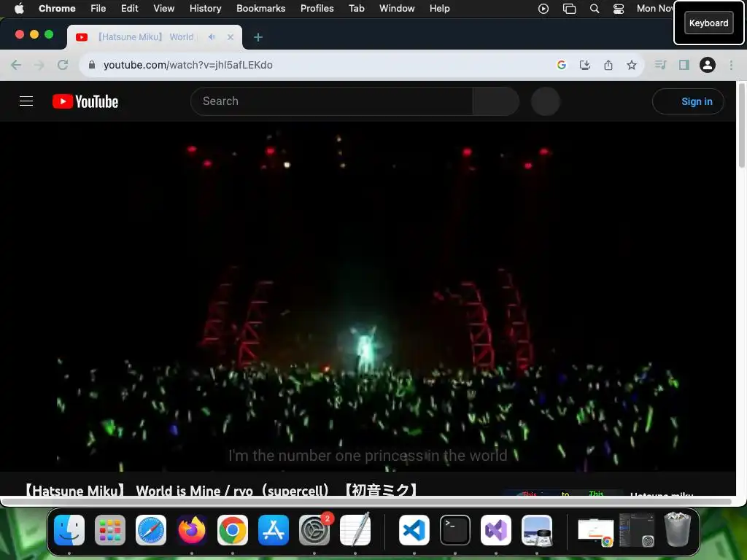Click the vertical page scrollbar
The width and height of the screenshot is (747, 560).
tap(741, 125)
